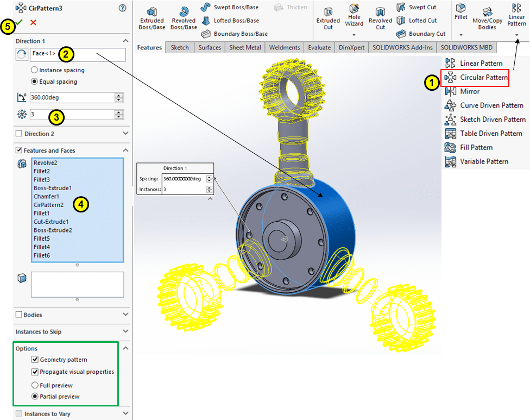Switch to the Sheet Metal tab

pos(244,48)
